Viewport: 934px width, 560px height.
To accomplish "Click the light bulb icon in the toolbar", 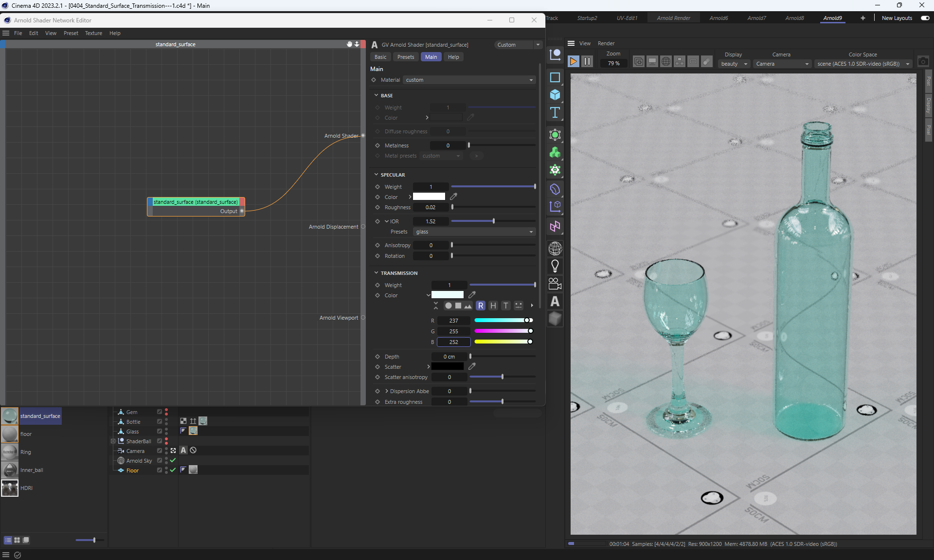I will pos(555,266).
